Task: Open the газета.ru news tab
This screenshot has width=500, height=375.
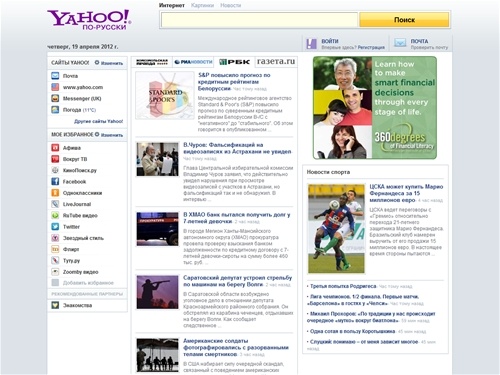Action: pos(276,62)
